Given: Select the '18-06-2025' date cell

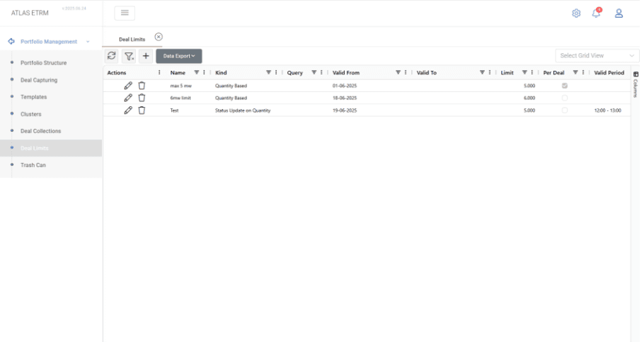Looking at the screenshot, I should point(345,98).
